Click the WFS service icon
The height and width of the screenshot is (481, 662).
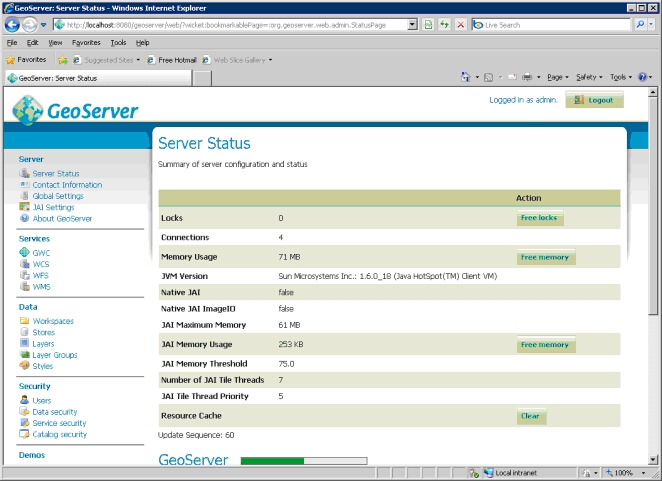(x=24, y=275)
